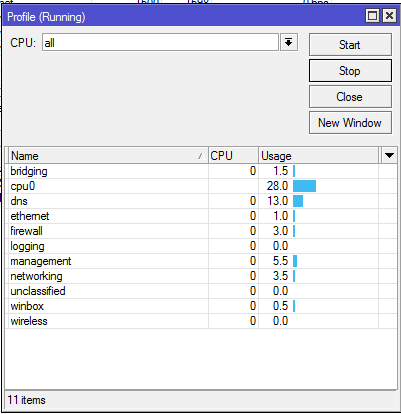Click the 1.5 usage value for bridging
Viewport: 401px width, 414px height.
click(280, 171)
